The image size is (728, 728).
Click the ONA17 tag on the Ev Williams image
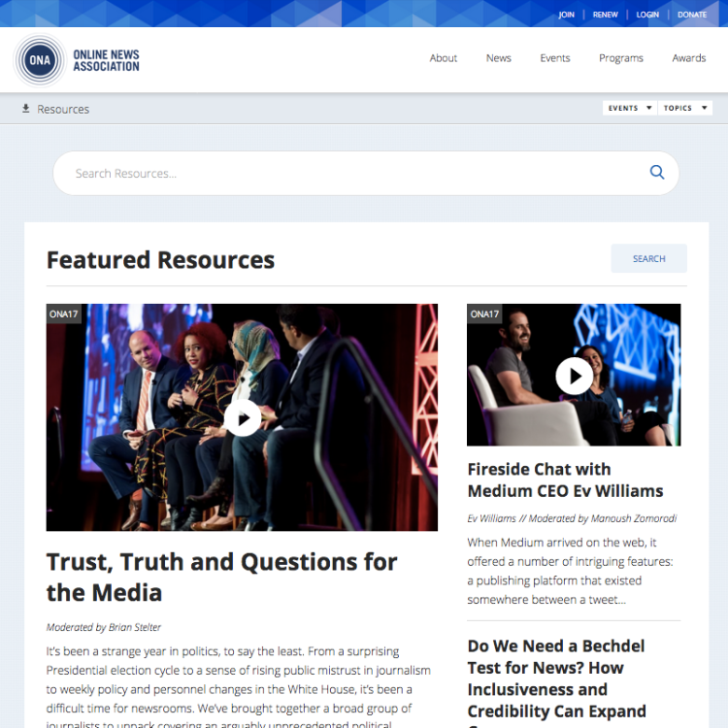[484, 314]
